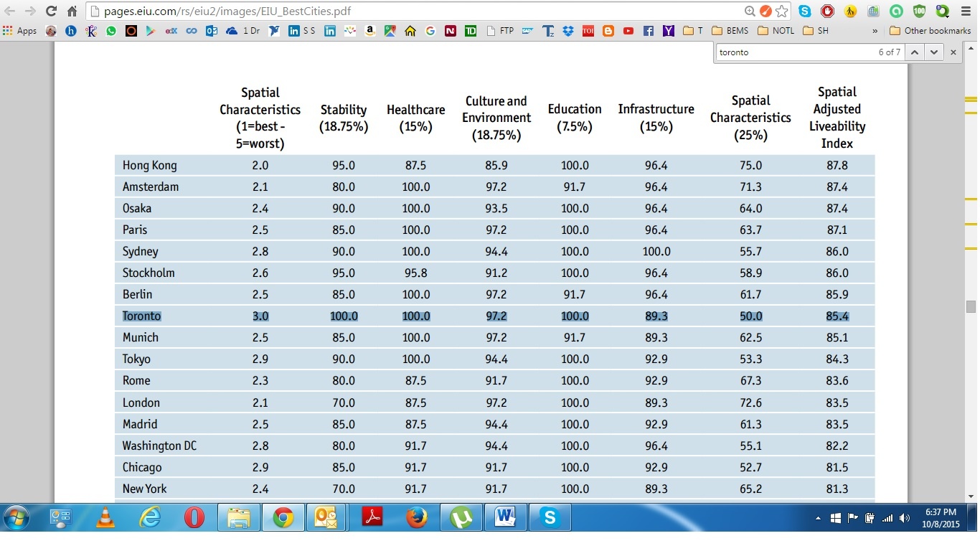Screen dimensions: 980x551
Task: Open the Google Play bookmark
Action: (151, 31)
